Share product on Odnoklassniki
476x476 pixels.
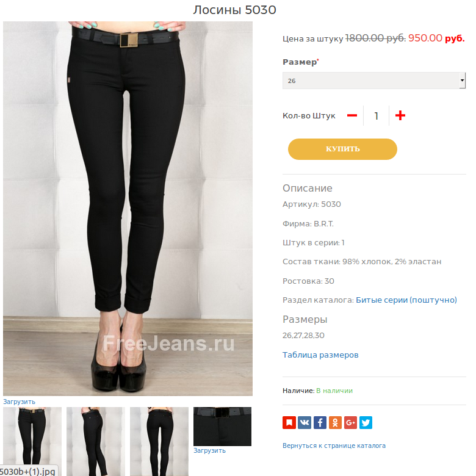click(x=335, y=422)
